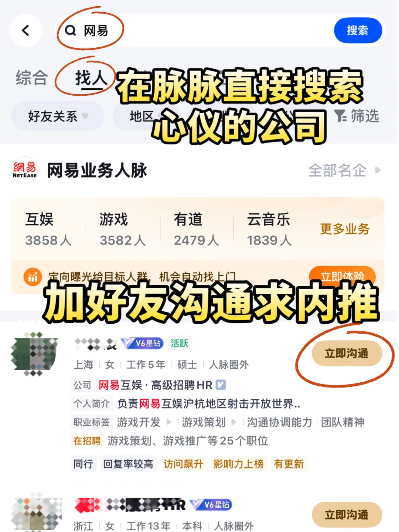The width and height of the screenshot is (399, 532).
Task: Open the 好友关系 dropdown filter
Action: 57,116
